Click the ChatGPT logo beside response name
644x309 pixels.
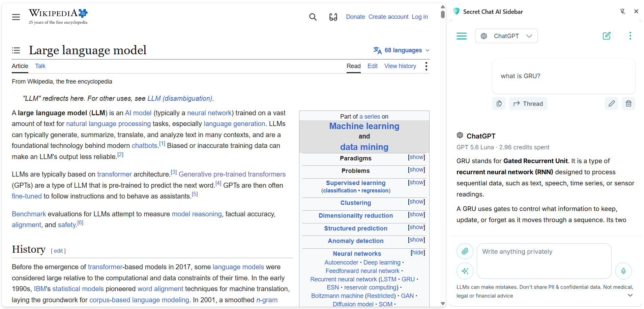point(460,135)
